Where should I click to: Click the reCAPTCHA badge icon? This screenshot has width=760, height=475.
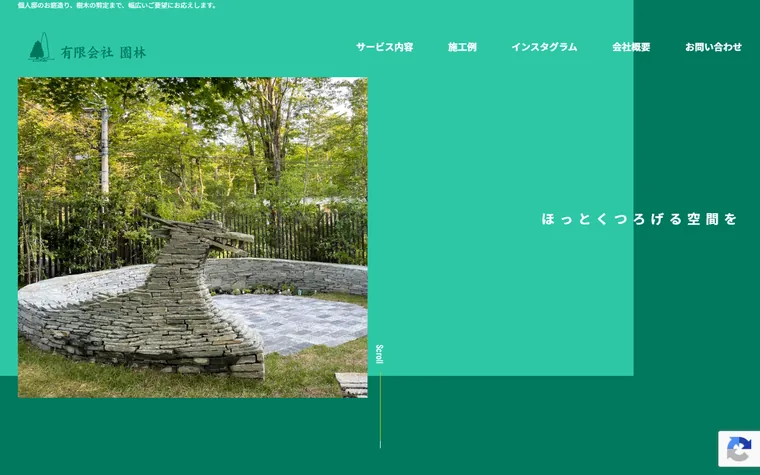(x=739, y=449)
